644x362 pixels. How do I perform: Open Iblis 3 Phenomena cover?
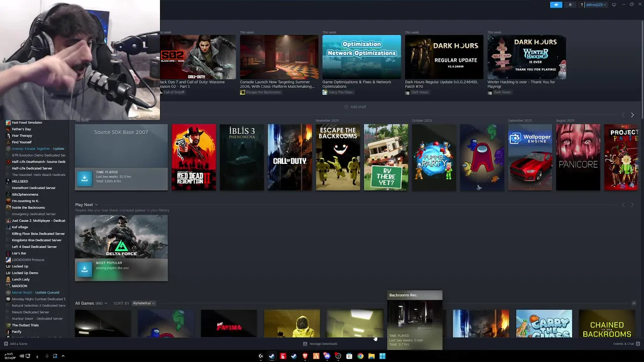coord(242,157)
